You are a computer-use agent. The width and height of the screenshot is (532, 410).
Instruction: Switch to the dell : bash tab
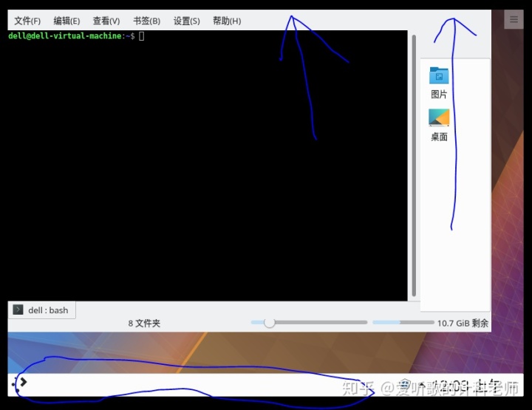(x=41, y=310)
